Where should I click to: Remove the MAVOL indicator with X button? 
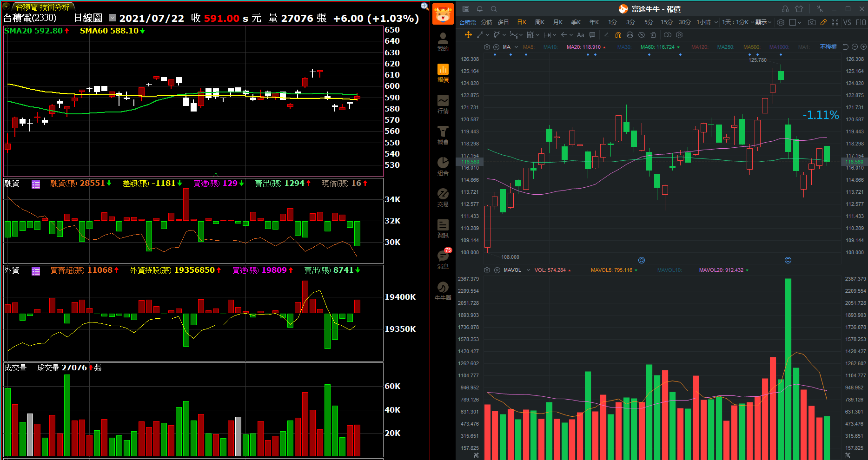click(x=497, y=270)
